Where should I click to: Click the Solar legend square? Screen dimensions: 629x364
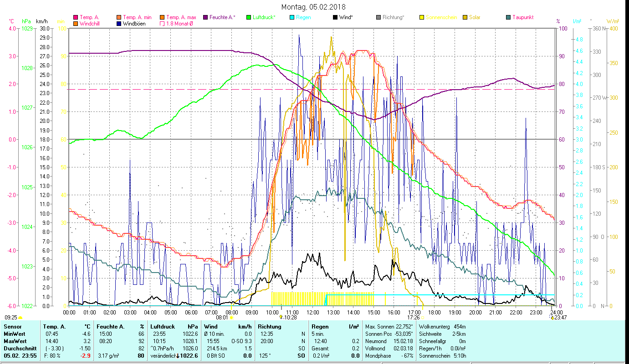[x=465, y=18]
